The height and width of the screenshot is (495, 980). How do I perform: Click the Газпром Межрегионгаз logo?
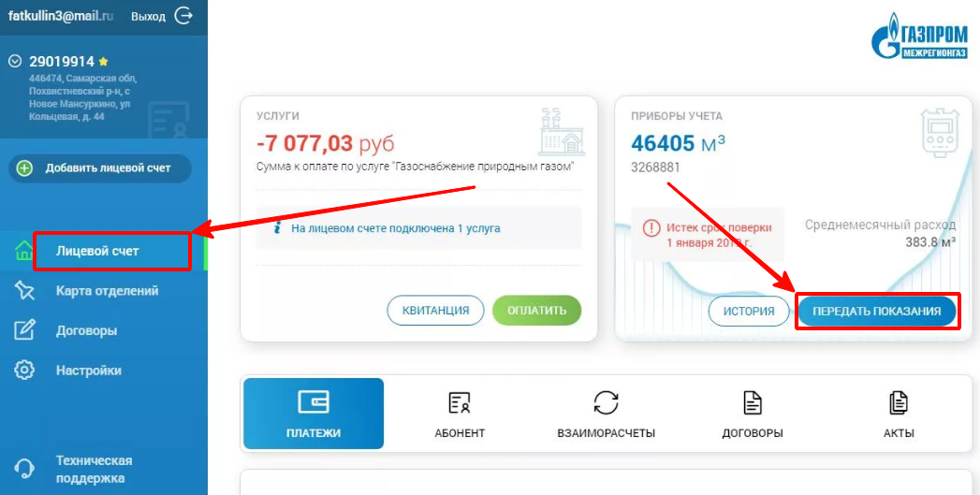tap(920, 38)
